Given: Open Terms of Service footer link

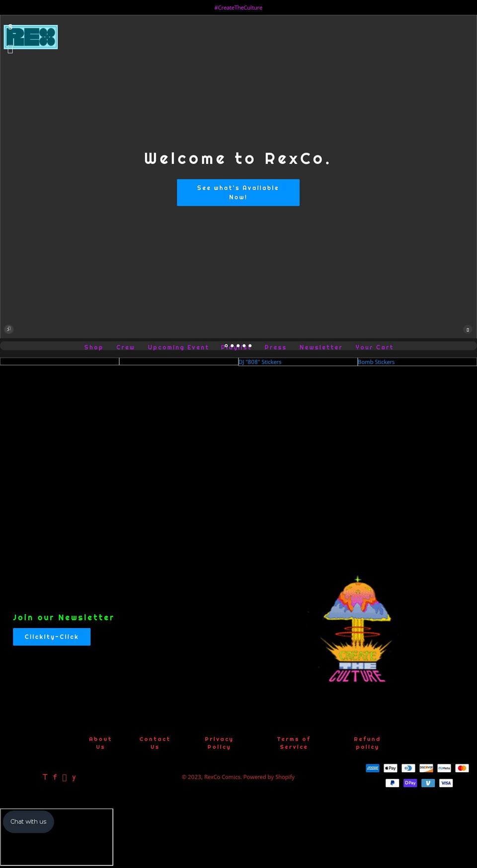Looking at the screenshot, I should [x=294, y=743].
